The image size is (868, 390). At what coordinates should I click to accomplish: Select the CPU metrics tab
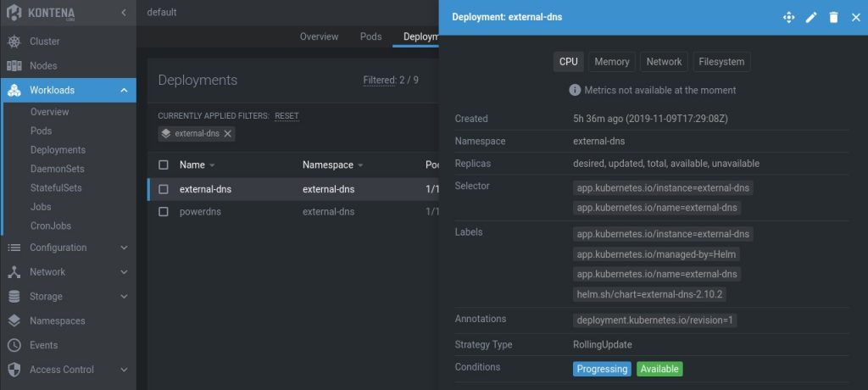pos(569,62)
